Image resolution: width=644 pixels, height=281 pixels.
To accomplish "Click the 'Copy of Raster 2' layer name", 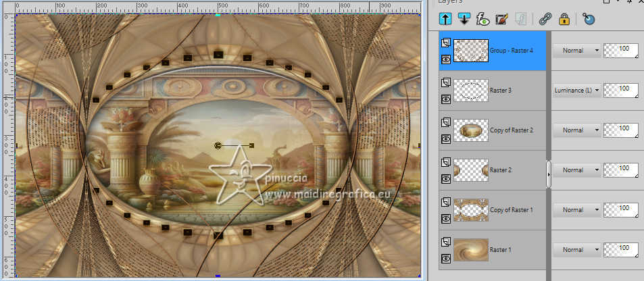I will pyautogui.click(x=512, y=130).
